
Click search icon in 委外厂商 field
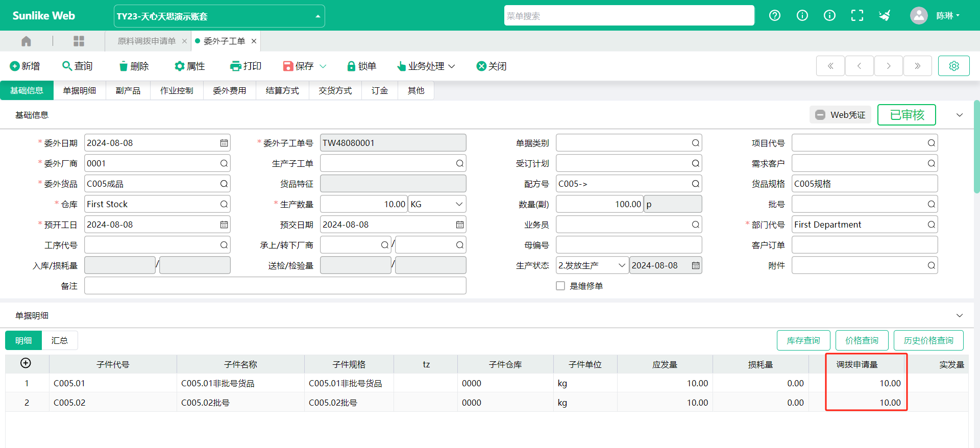[224, 163]
